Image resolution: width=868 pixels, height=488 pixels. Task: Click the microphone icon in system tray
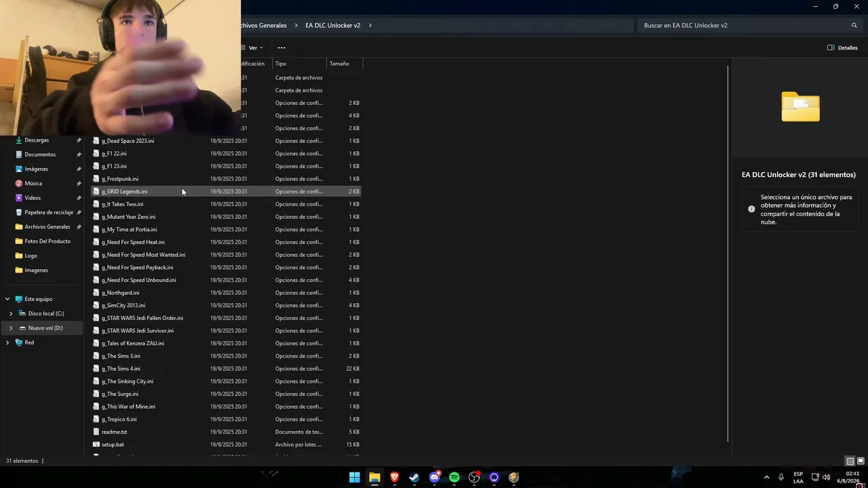781,477
